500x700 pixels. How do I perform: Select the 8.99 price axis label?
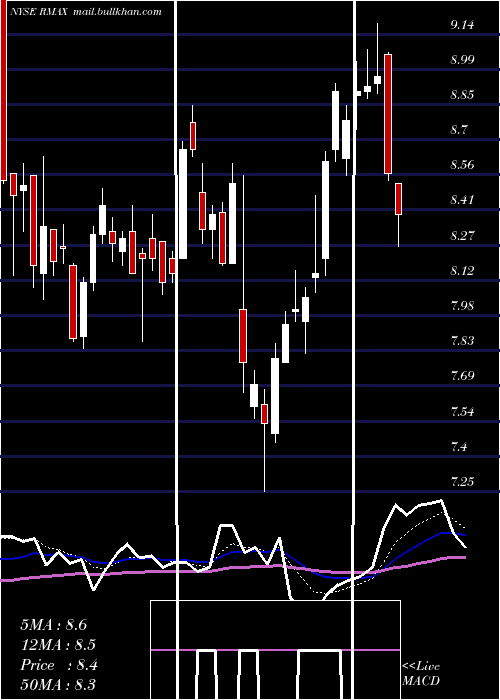462,60
